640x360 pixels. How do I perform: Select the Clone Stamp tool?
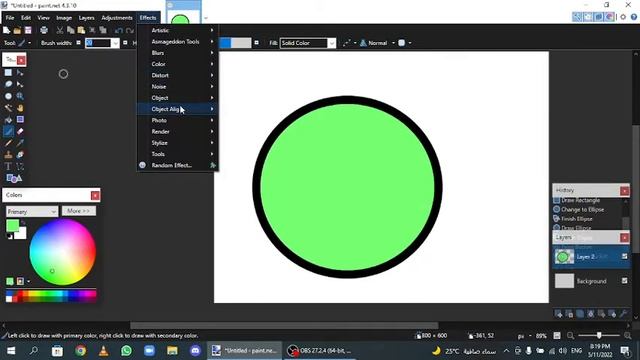8,155
